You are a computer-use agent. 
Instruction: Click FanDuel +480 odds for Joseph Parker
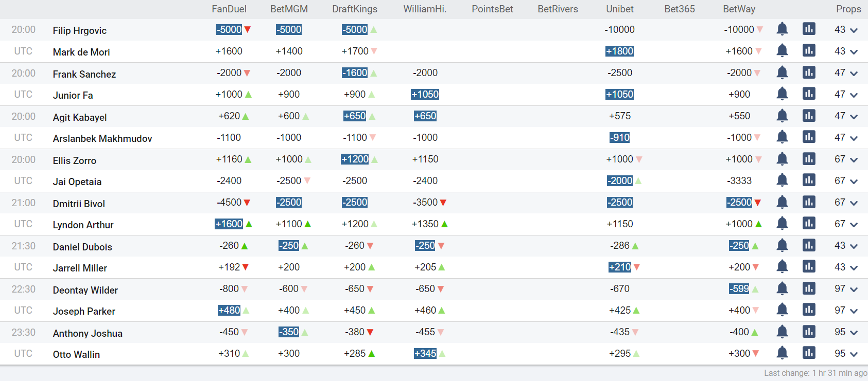(229, 310)
